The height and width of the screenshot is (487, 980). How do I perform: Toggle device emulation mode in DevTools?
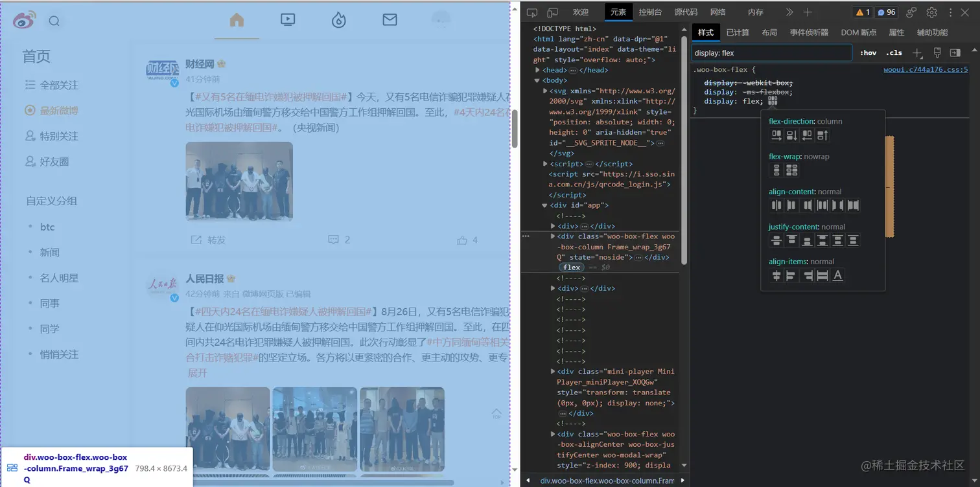[x=553, y=12]
